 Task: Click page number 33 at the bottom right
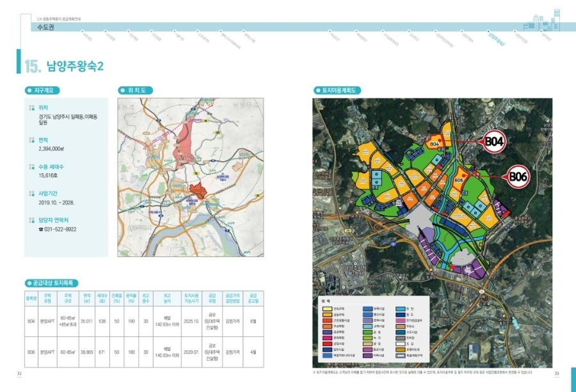point(557,373)
